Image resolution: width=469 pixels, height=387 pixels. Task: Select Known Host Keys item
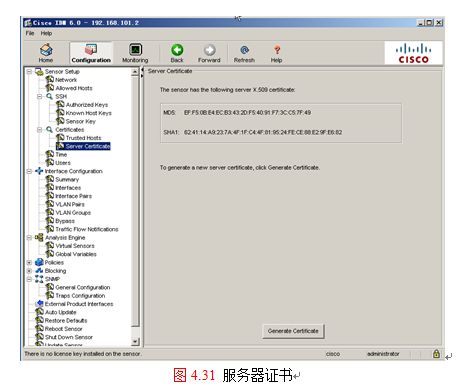click(88, 113)
